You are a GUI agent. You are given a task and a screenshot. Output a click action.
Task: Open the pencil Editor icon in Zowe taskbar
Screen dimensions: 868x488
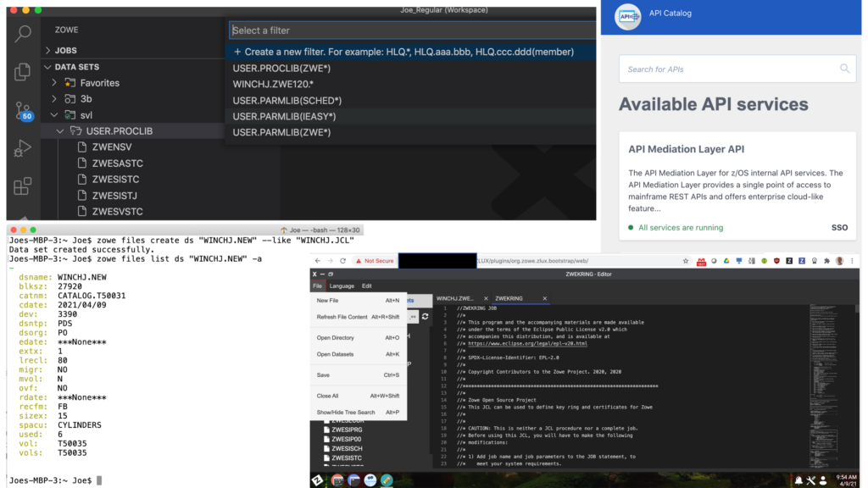(x=387, y=480)
